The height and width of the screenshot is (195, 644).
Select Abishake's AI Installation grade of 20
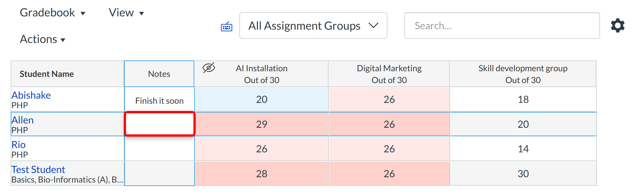click(261, 99)
